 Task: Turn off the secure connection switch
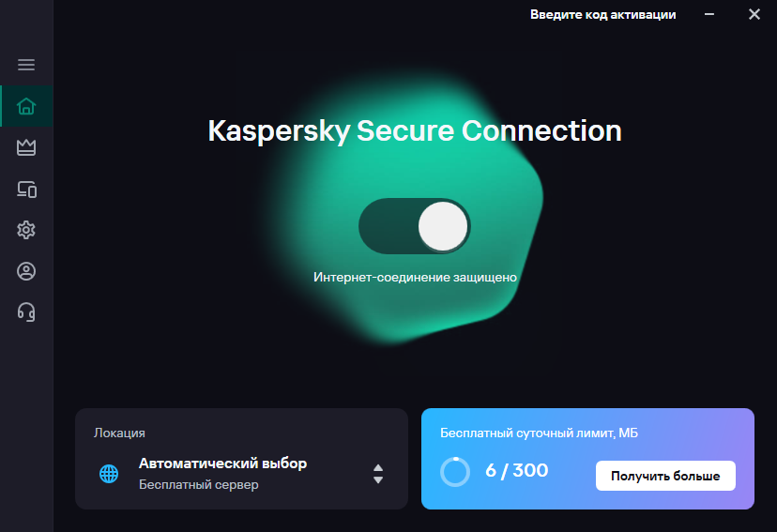click(415, 226)
